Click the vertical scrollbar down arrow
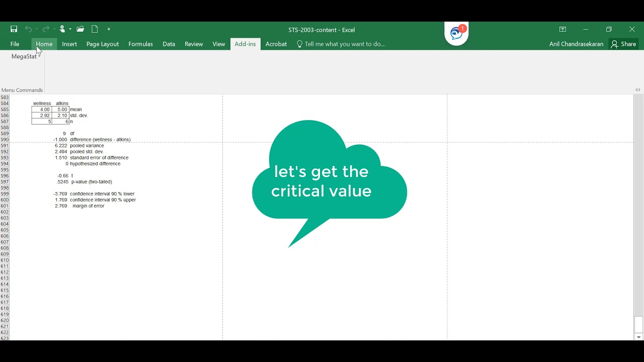Screen dimensions: 644x362 pos(638,337)
